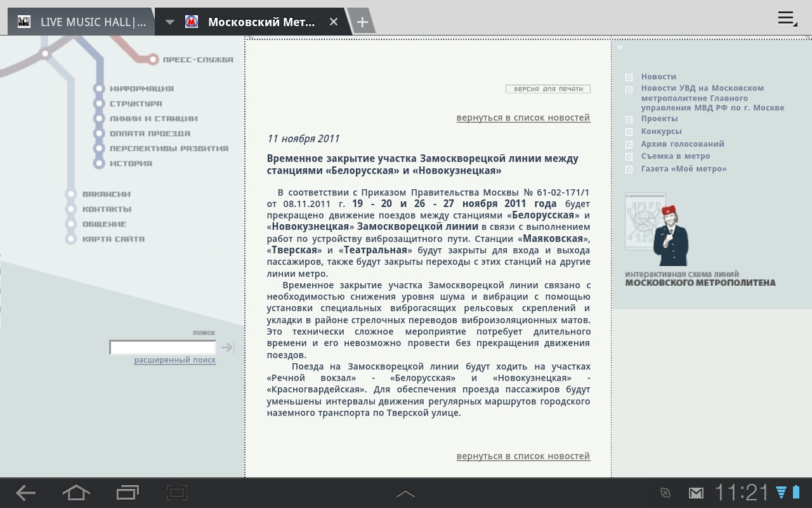Open ОПЛАТА ПРОЕЗДА section
Viewport: 812px width, 508px height.
150,133
